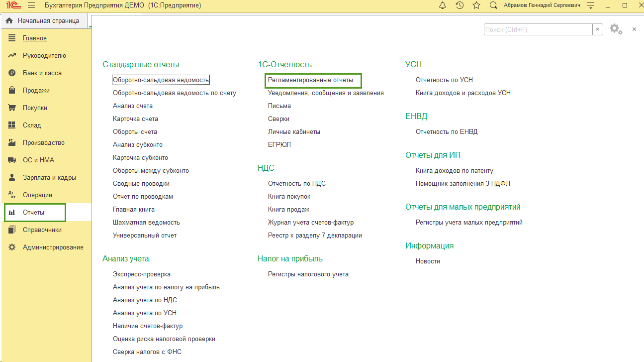Open the Наличие счетов-фактур link
The width and height of the screenshot is (644, 362).
coord(148,326)
